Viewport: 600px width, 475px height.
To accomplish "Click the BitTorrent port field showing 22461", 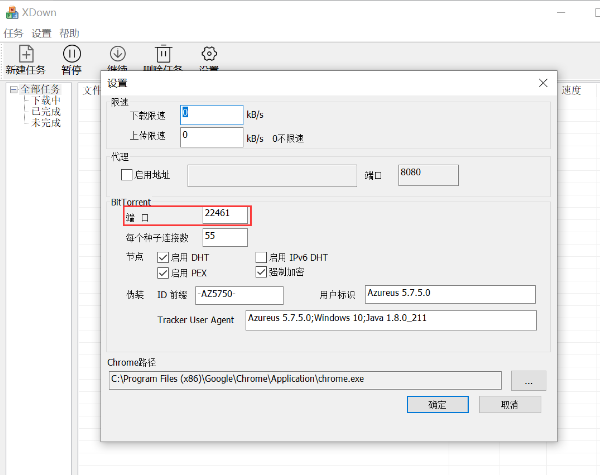I will pyautogui.click(x=224, y=214).
